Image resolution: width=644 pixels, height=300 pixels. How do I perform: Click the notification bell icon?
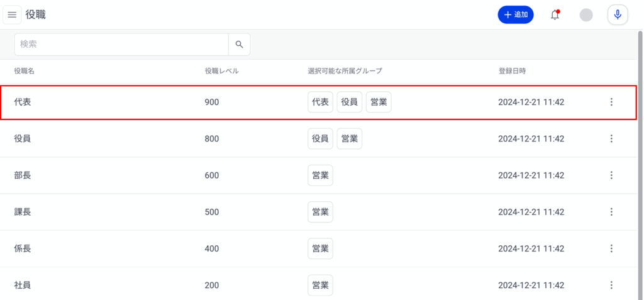click(x=555, y=15)
